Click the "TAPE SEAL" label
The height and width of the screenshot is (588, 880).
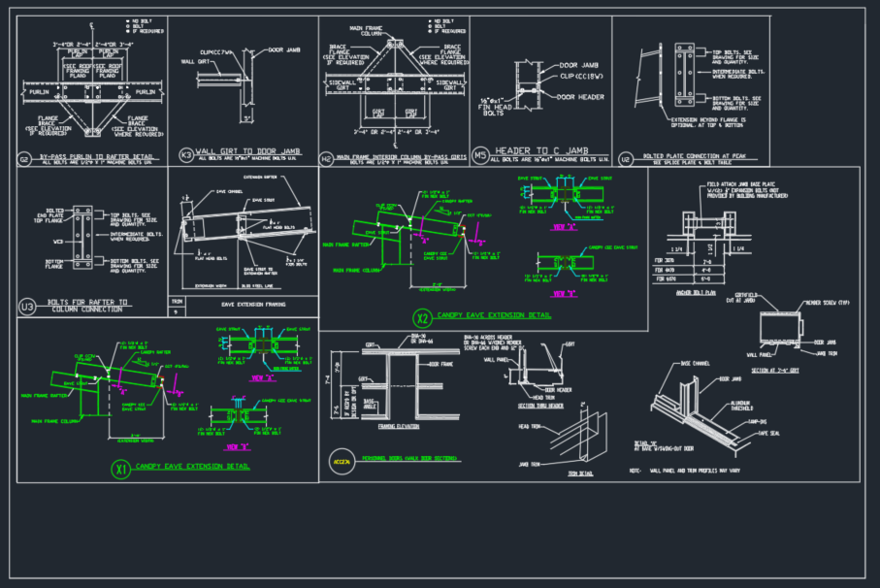click(768, 433)
